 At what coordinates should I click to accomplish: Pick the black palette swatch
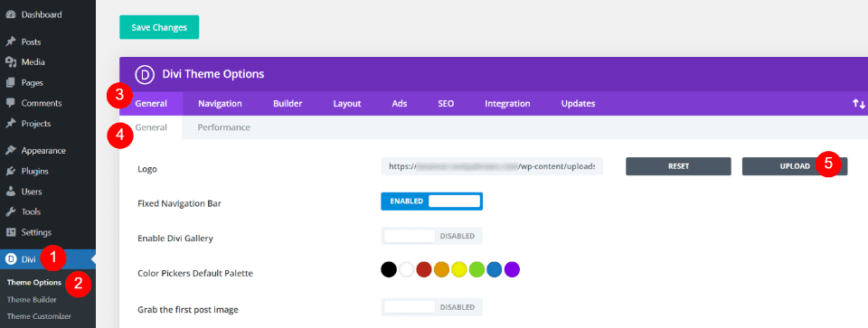[x=389, y=269]
